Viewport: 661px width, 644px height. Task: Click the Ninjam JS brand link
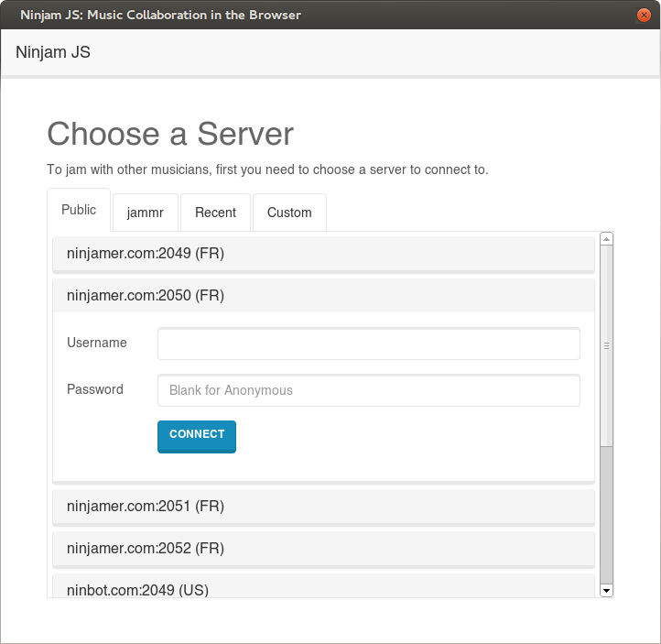click(53, 52)
